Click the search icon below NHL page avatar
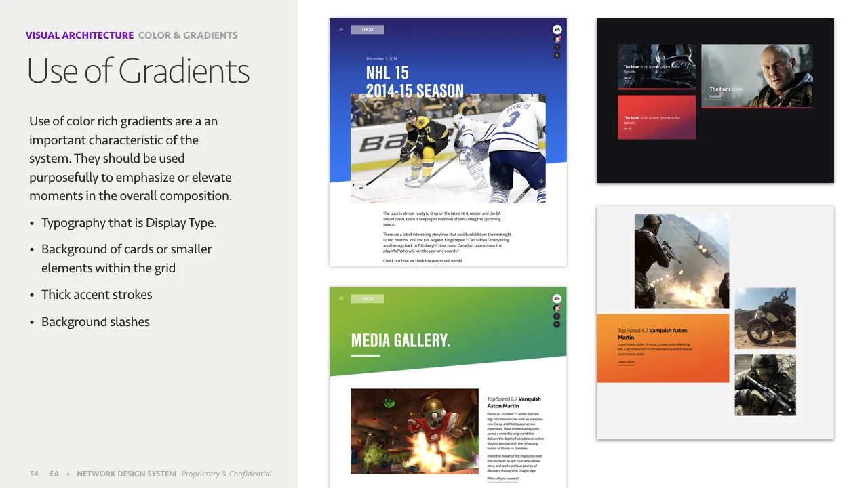 (x=557, y=56)
